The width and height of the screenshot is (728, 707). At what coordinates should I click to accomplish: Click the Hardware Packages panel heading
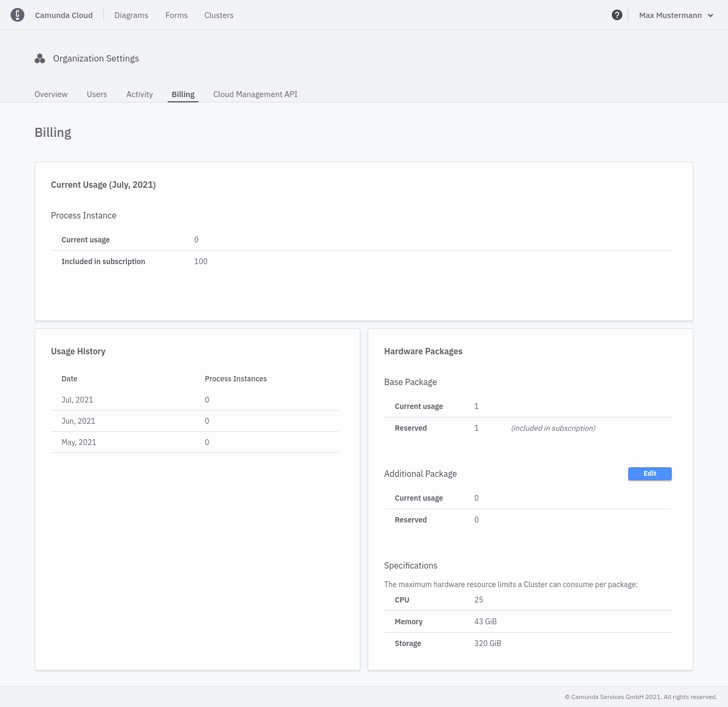click(x=423, y=351)
